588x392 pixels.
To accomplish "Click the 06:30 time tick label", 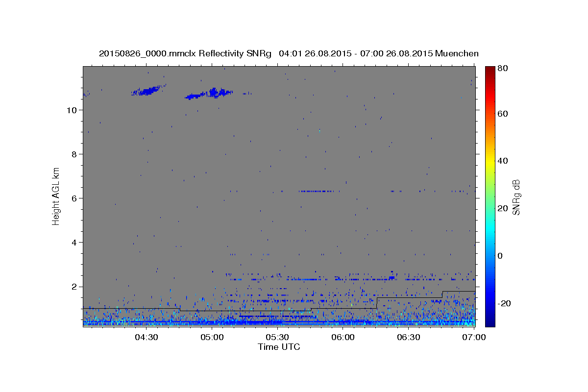I will click(409, 338).
